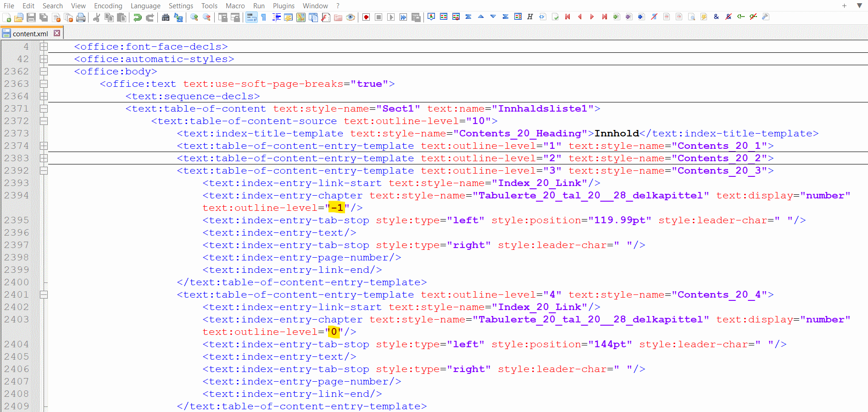
Task: Expand the office:automatic-styles fold
Action: 44,59
